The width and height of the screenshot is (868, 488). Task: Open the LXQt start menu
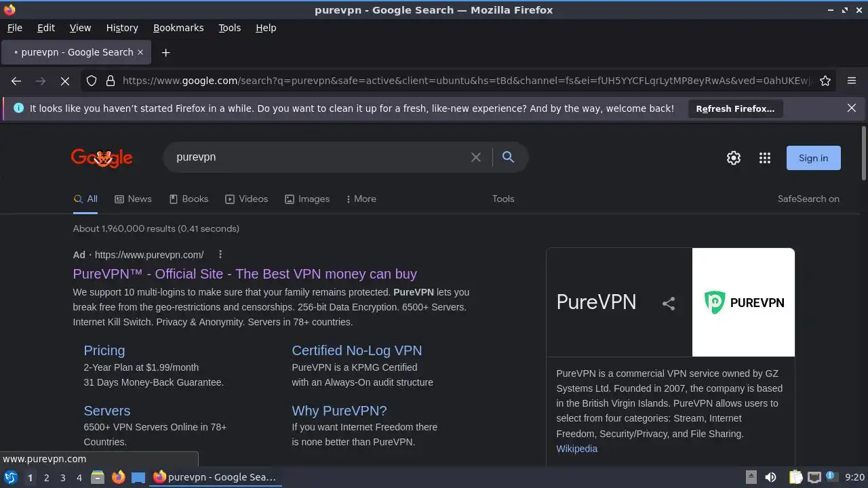[x=11, y=477]
